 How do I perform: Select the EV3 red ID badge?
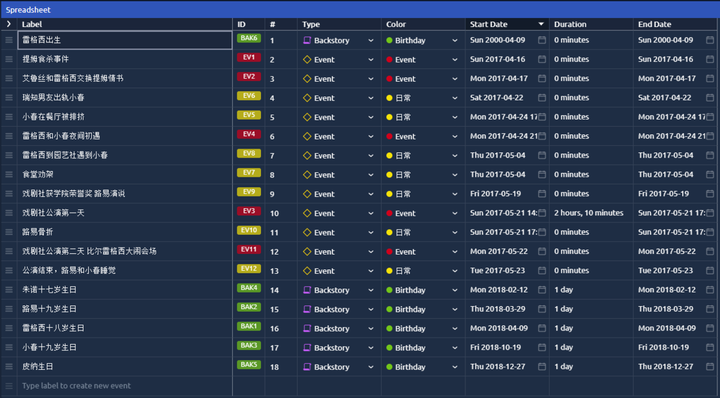point(249,211)
